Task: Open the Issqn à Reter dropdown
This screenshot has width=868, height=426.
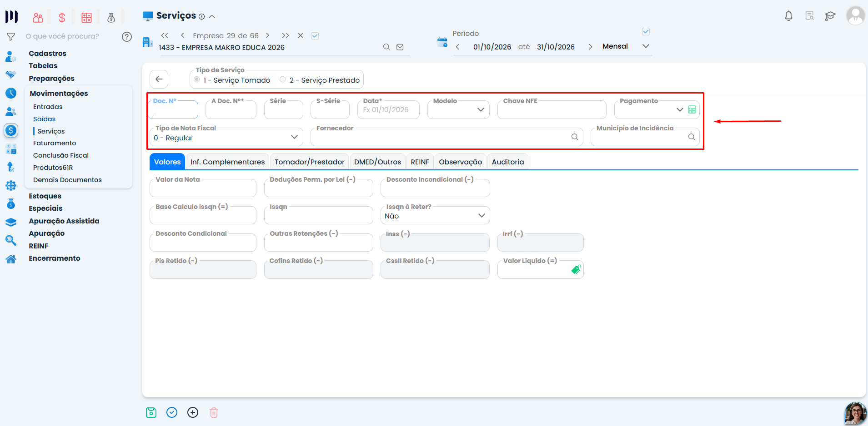Action: click(x=435, y=215)
